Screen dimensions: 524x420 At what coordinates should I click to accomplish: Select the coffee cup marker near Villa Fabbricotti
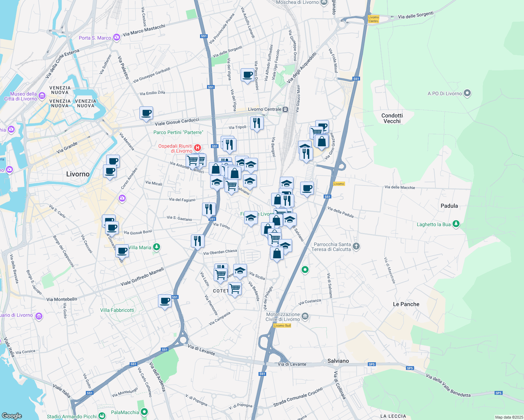point(164,301)
